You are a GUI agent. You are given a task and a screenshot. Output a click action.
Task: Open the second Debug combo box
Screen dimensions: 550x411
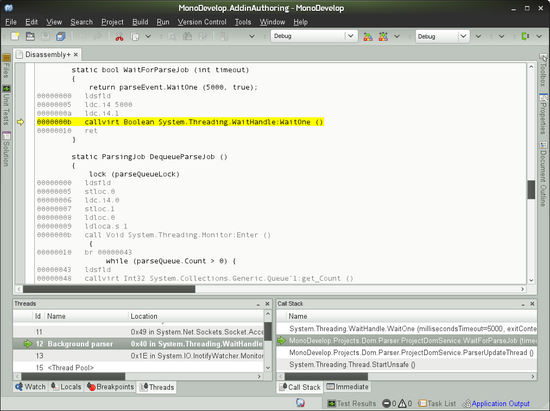(x=442, y=36)
